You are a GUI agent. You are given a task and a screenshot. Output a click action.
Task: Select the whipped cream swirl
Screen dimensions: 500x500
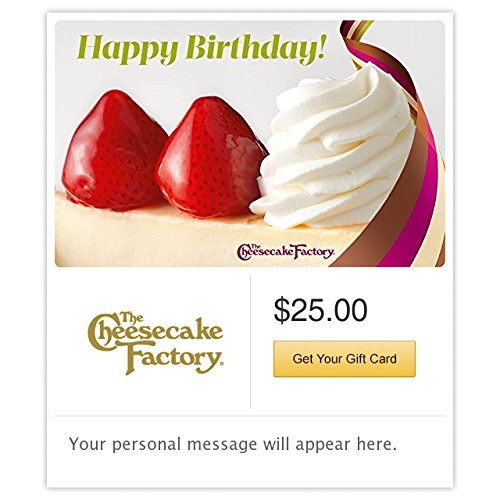click(333, 150)
